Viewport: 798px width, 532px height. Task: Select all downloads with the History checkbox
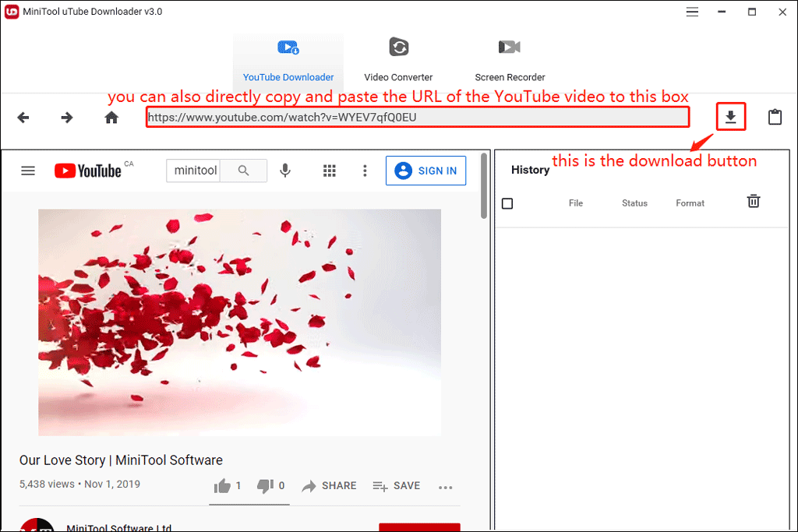[x=507, y=203]
